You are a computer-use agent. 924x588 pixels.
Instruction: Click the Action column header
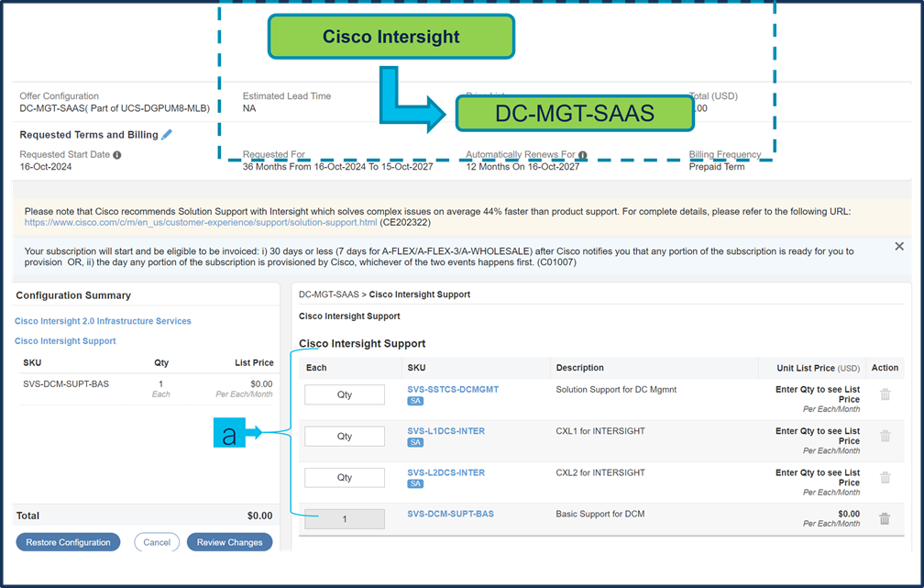point(885,368)
